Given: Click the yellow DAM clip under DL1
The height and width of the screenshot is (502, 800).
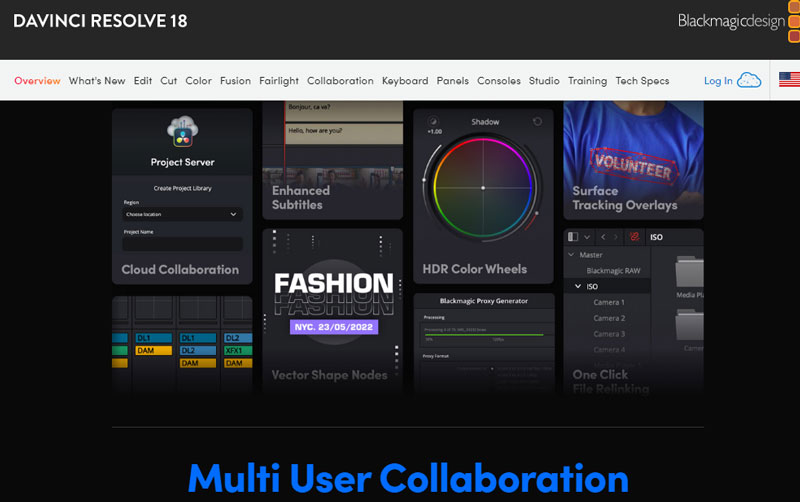Looking at the screenshot, I should (x=154, y=350).
